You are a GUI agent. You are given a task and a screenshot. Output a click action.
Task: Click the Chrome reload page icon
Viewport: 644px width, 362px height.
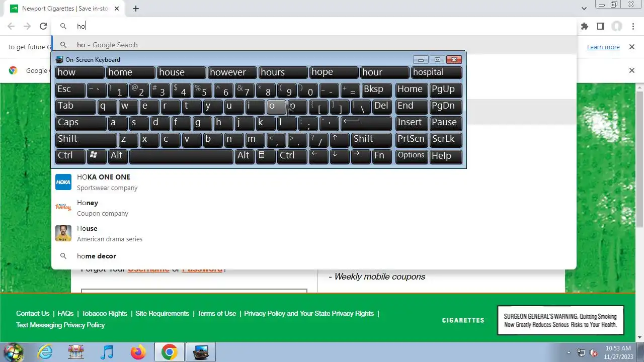point(43,26)
